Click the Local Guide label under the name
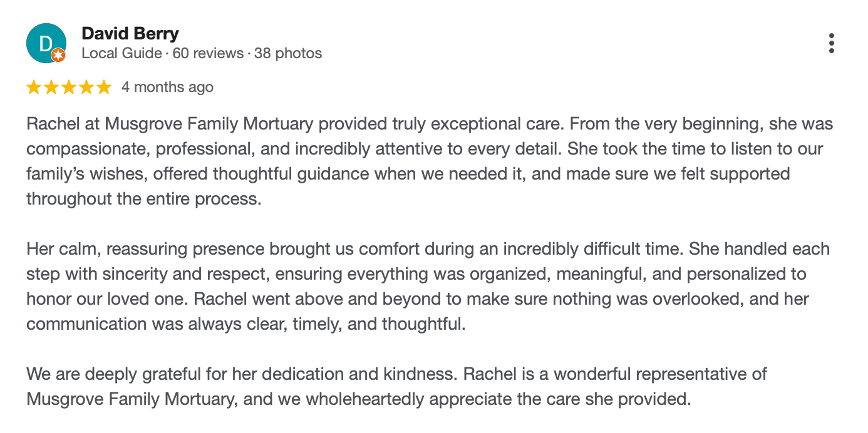868x433 pixels. (122, 53)
